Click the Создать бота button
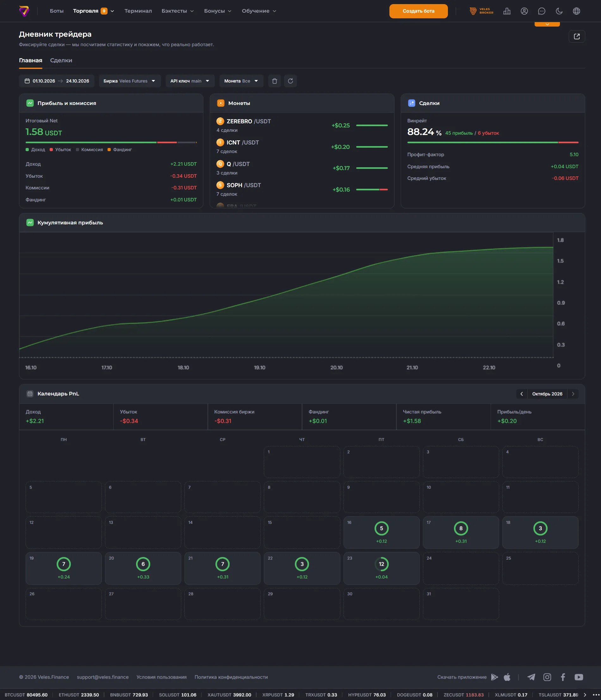This screenshot has width=601, height=700. pyautogui.click(x=418, y=11)
